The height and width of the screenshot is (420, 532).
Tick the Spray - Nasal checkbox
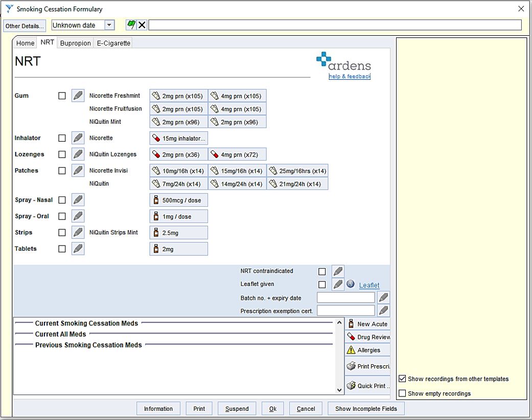(x=62, y=200)
